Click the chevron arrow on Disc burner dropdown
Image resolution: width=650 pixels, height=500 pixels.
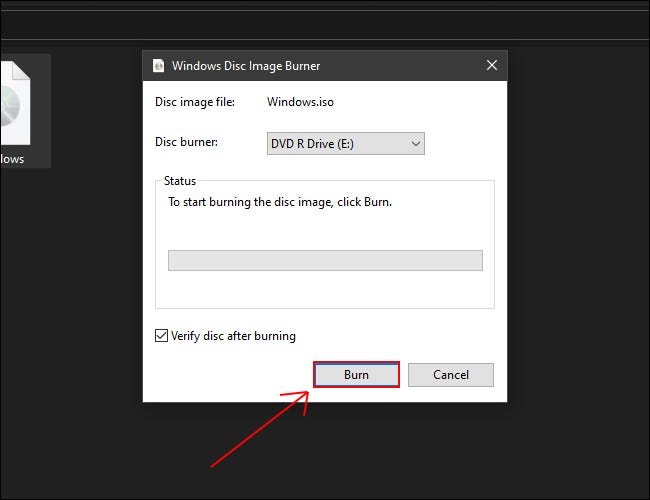pyautogui.click(x=415, y=144)
